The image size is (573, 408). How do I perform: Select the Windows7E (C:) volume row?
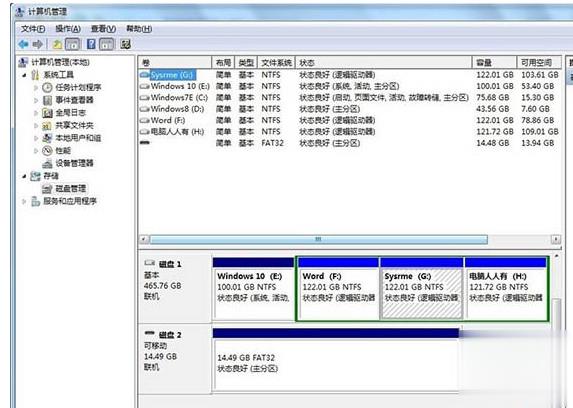pyautogui.click(x=349, y=98)
